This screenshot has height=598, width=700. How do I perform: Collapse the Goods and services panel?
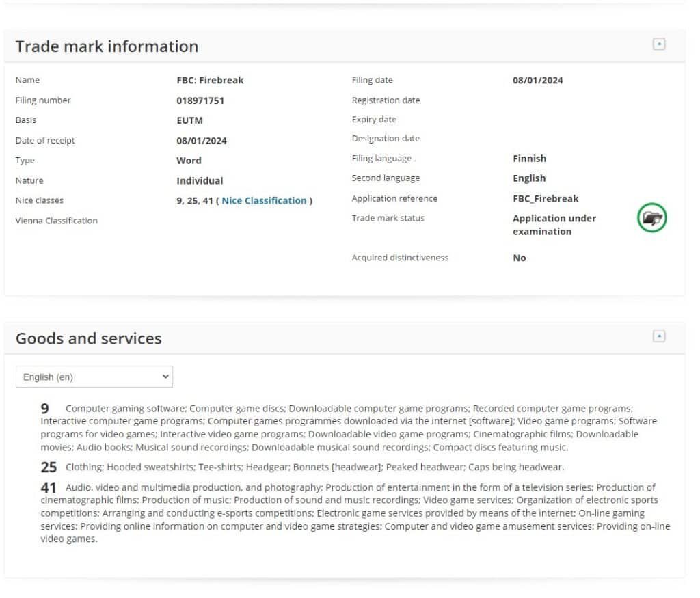click(658, 336)
